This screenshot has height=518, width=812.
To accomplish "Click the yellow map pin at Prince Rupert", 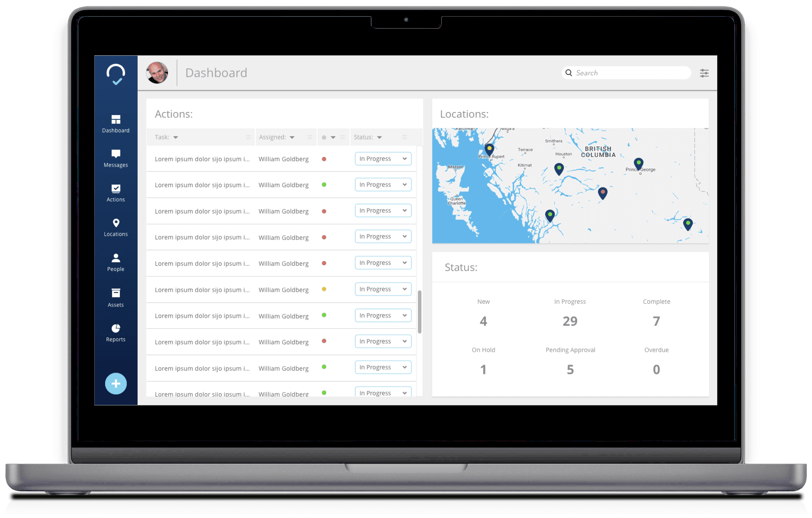I will click(x=489, y=150).
